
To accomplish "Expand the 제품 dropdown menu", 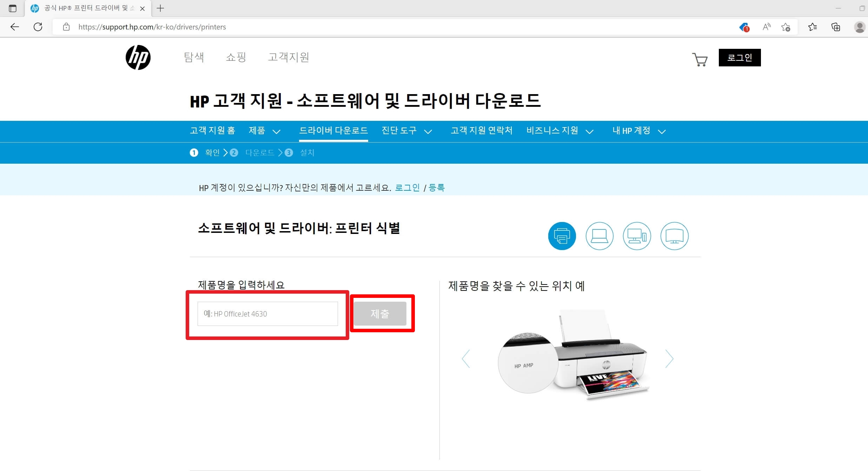I will click(264, 131).
